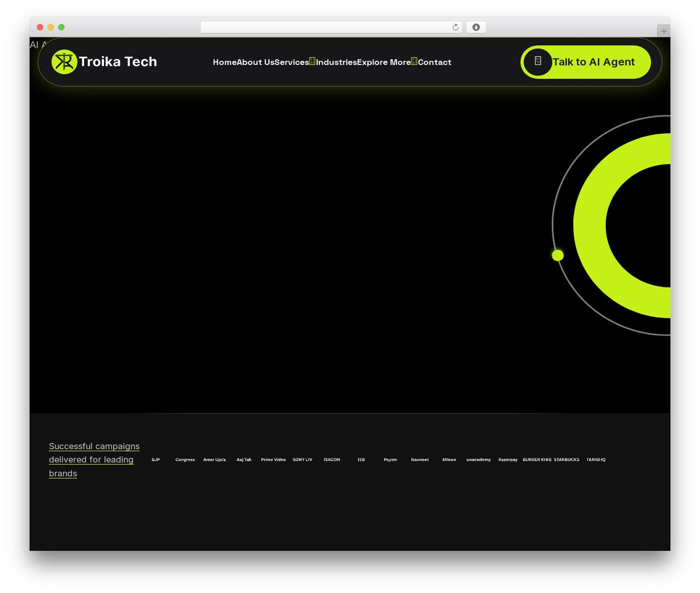Open the Explore More menu

384,62
